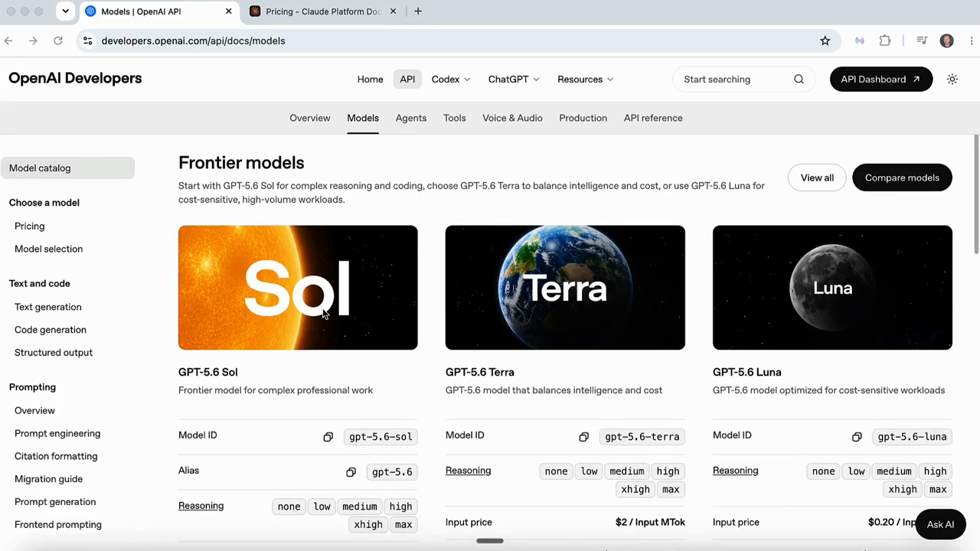
Task: Open the Voice & Audio tab
Action: (x=512, y=118)
